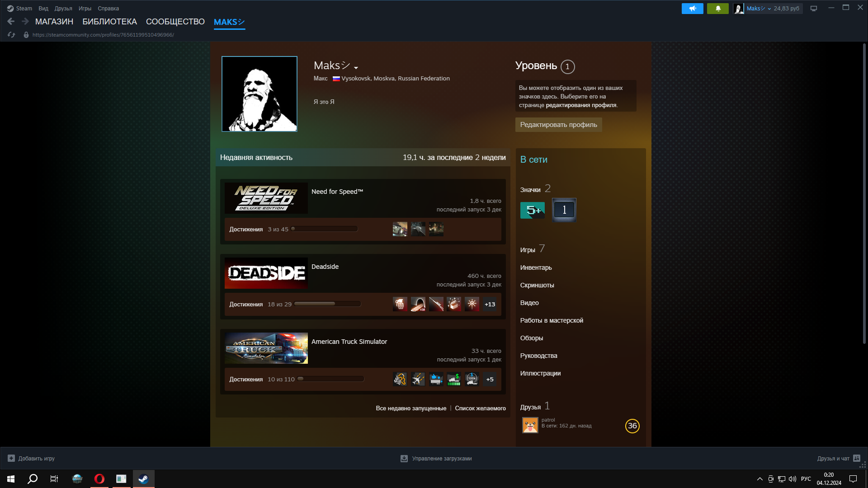Viewport: 868px width, 488px height.
Task: Open third Need for Speed achievement icon
Action: pos(436,229)
